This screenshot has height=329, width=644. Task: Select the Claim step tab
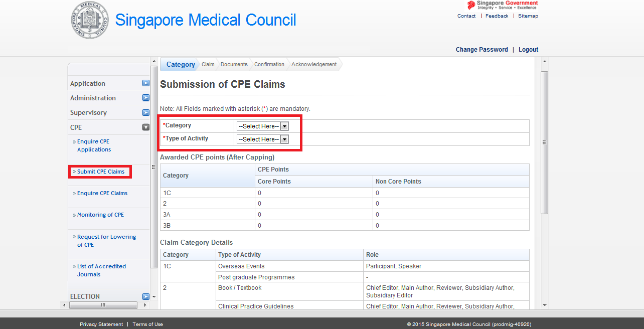click(x=208, y=64)
